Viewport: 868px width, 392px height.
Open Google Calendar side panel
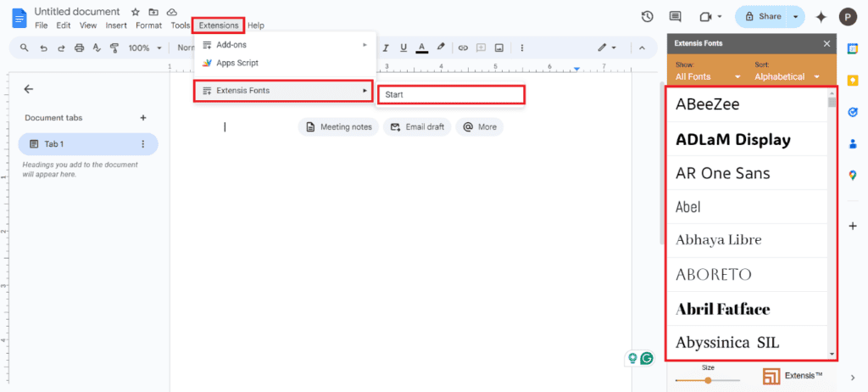coord(853,49)
